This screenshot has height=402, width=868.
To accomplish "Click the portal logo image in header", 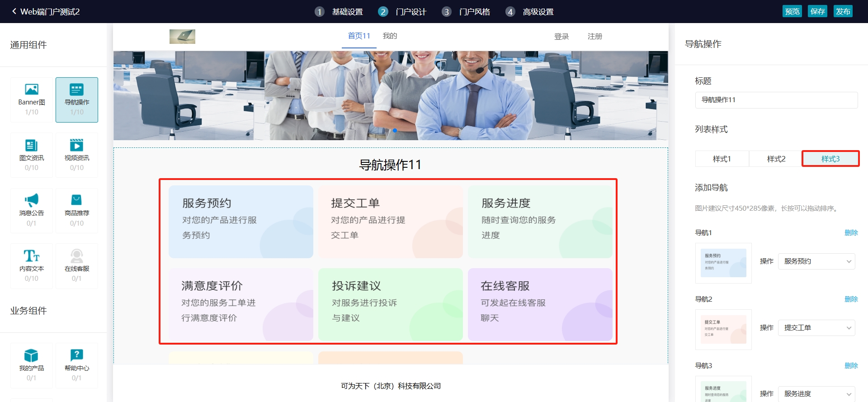I will point(182,37).
